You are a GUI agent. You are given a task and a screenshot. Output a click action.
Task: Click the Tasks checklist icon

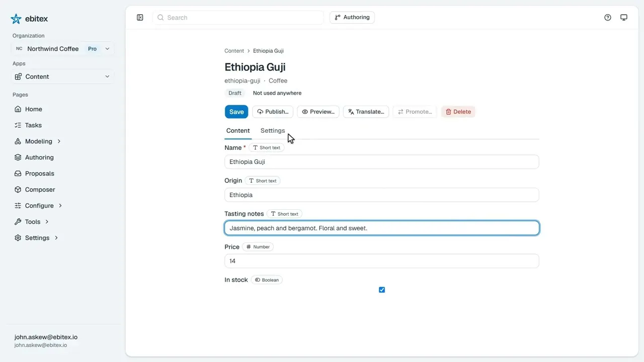click(18, 125)
